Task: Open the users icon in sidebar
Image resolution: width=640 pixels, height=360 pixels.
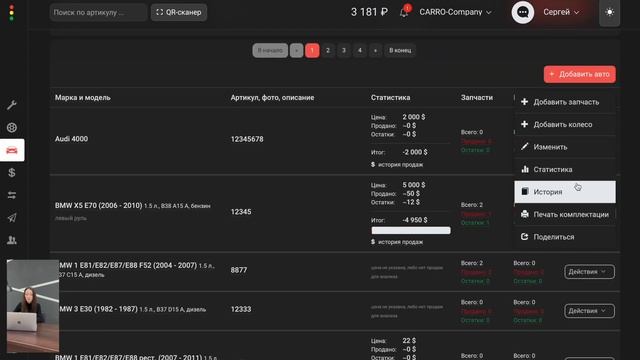Action: pos(12,240)
